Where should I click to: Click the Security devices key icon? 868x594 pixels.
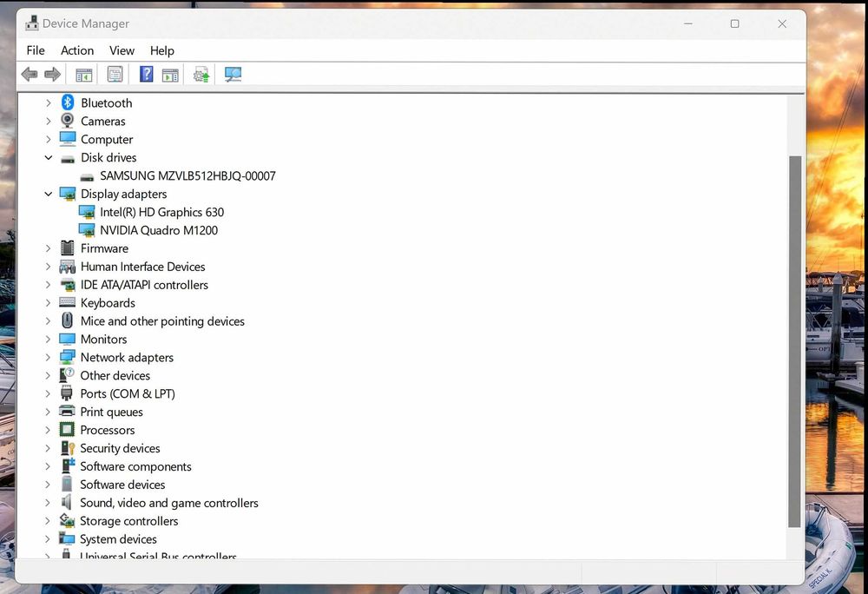[x=68, y=448]
